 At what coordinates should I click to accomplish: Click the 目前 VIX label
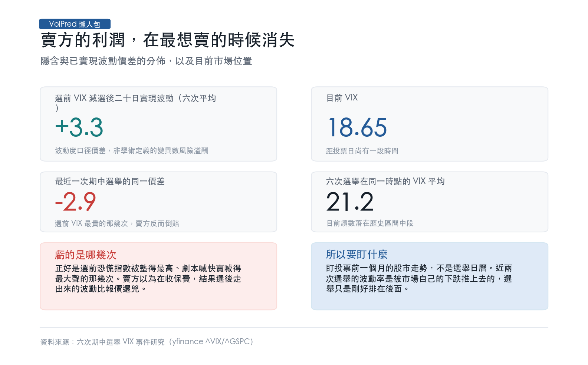point(342,98)
